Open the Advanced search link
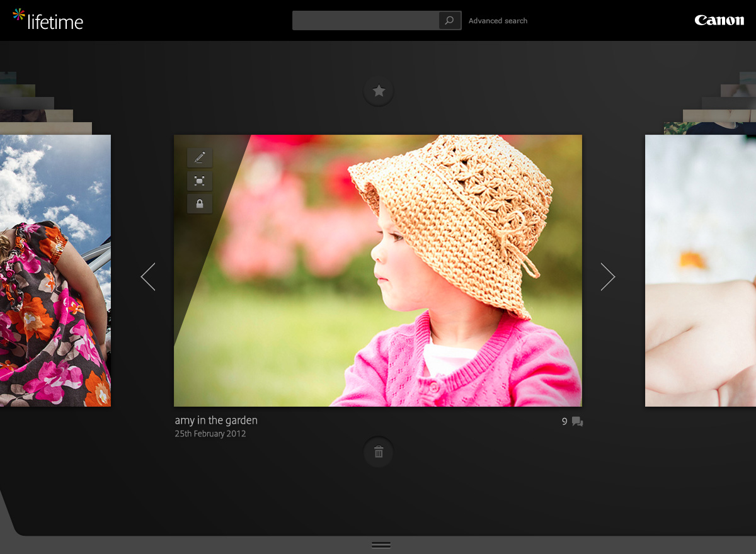Screen dimensions: 756x554 tap(498, 21)
